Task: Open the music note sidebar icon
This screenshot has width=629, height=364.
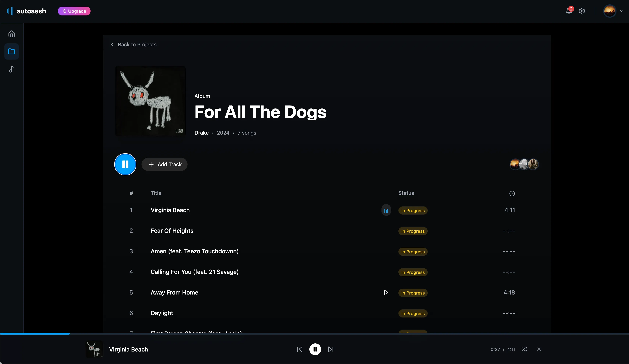Action: click(x=11, y=69)
